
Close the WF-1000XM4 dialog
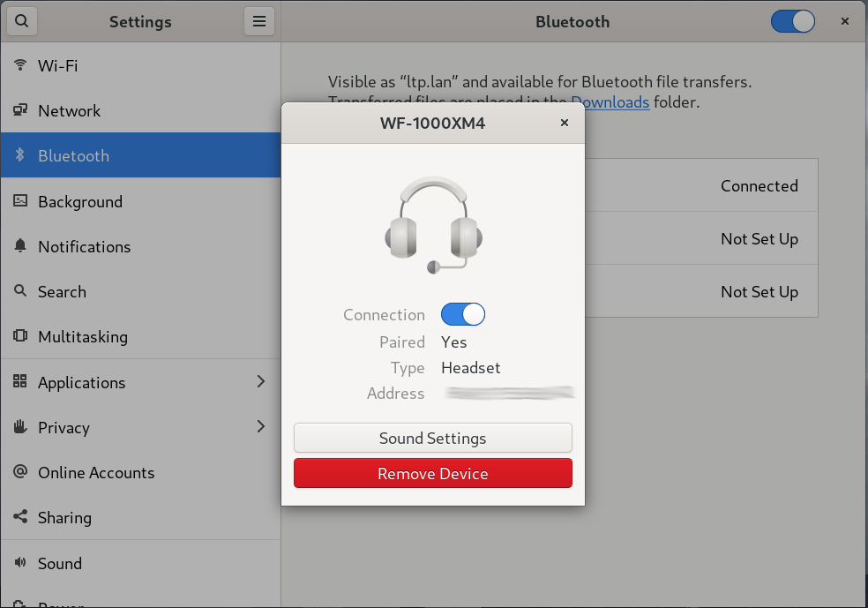coord(564,123)
